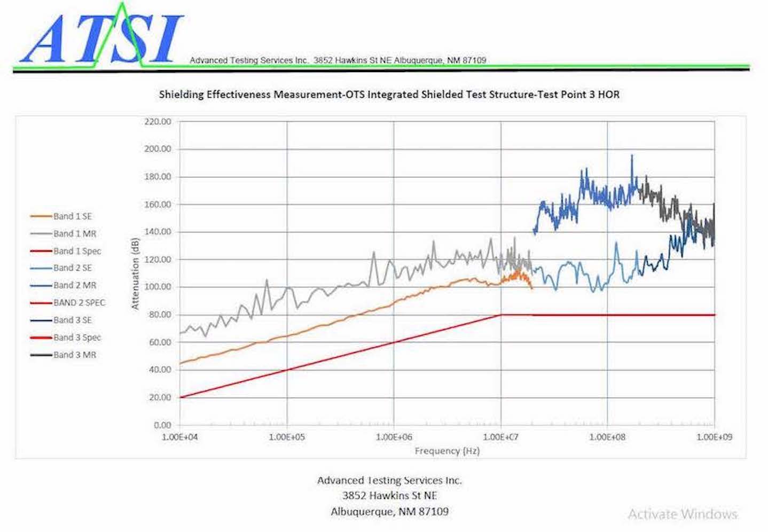The image size is (768, 532).
Task: Click the ATSI logo
Action: point(103,36)
